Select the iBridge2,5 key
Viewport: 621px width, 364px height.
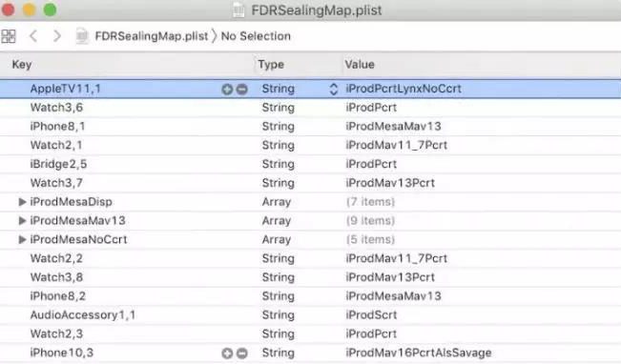click(58, 164)
